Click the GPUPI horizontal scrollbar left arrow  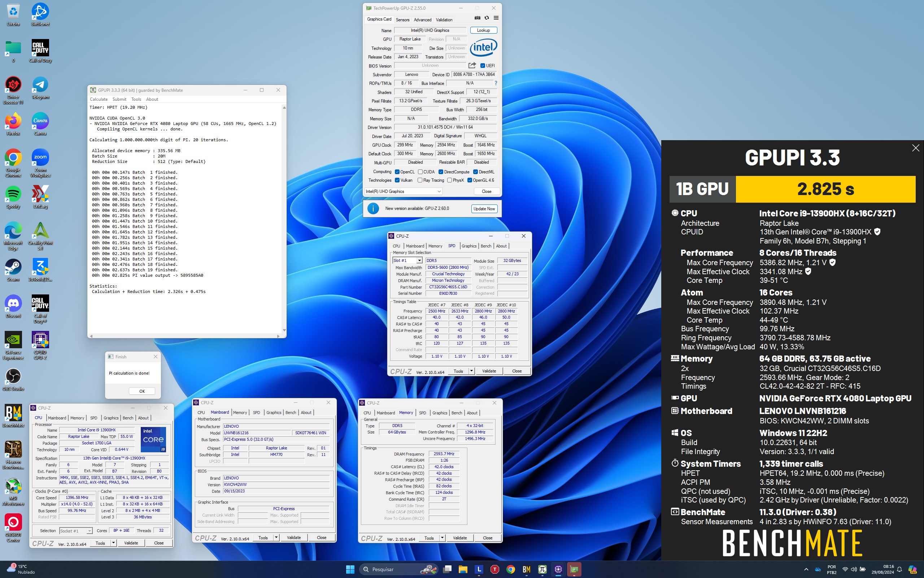click(x=91, y=336)
